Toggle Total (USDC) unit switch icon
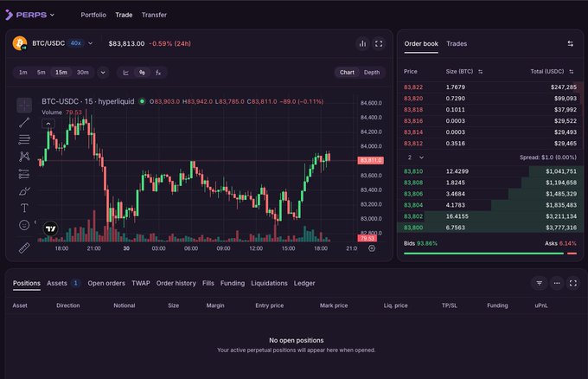Image resolution: width=588 pixels, height=379 pixels. [571, 72]
